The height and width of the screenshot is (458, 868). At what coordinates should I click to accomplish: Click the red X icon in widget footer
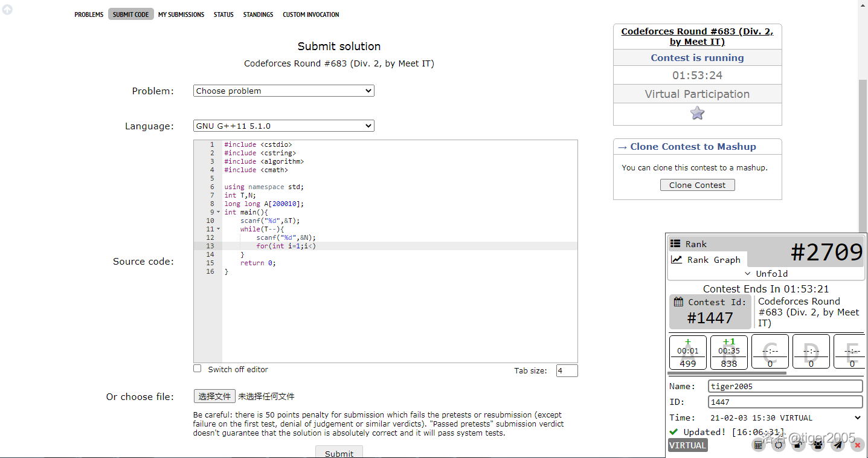[x=858, y=445]
